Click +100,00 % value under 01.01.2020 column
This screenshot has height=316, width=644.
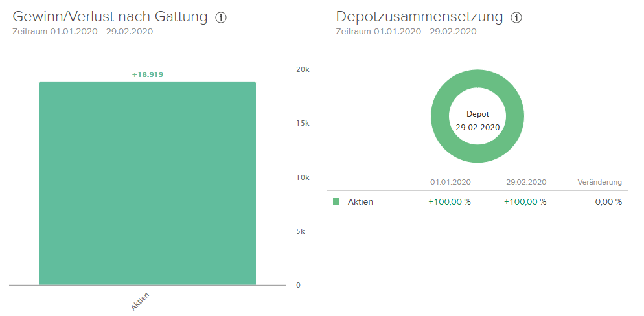pyautogui.click(x=450, y=201)
